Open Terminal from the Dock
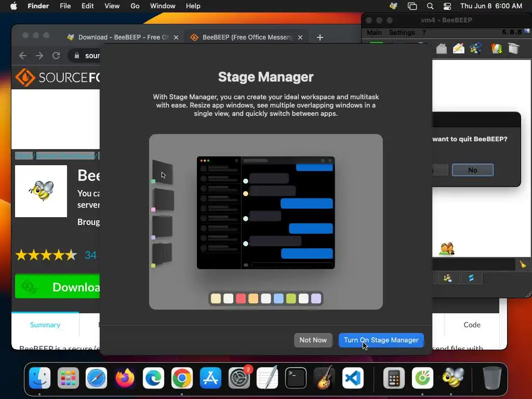 [296, 378]
